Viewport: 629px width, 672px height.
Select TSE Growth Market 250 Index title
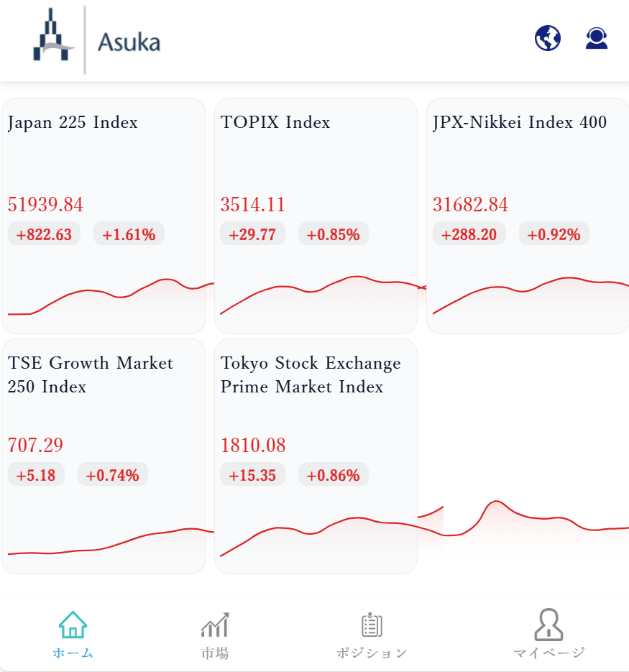click(91, 374)
